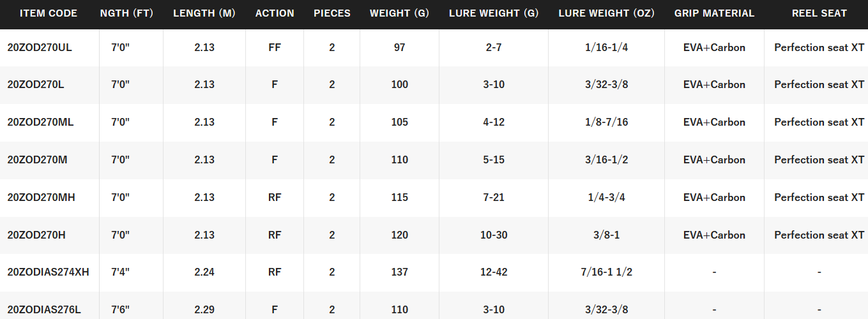The height and width of the screenshot is (319, 868).
Task: Click the WEIGHT (G) column header
Action: click(x=399, y=13)
